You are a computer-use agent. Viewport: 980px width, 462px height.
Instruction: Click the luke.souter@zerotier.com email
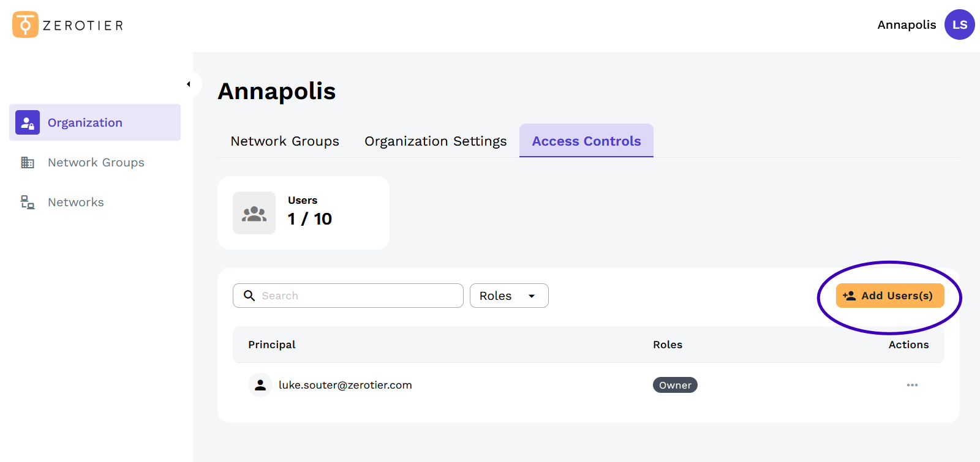(x=345, y=385)
